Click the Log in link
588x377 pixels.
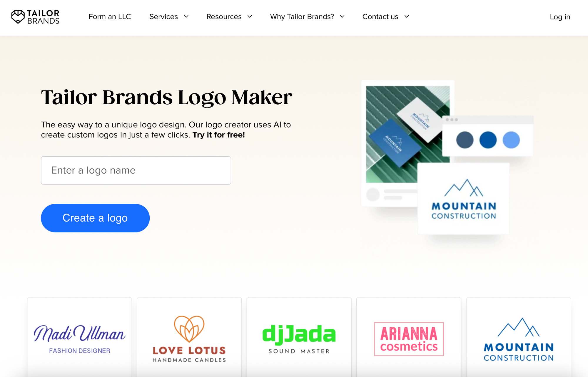pos(560,17)
